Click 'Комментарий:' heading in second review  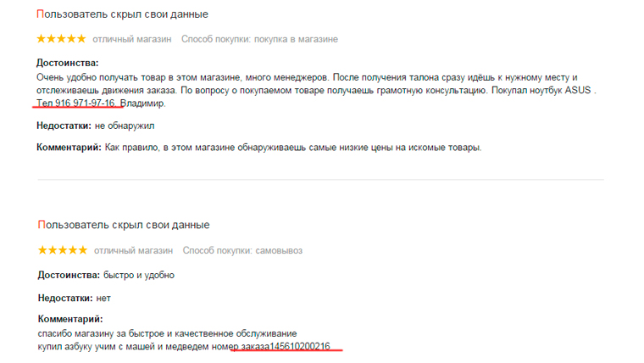(x=70, y=319)
